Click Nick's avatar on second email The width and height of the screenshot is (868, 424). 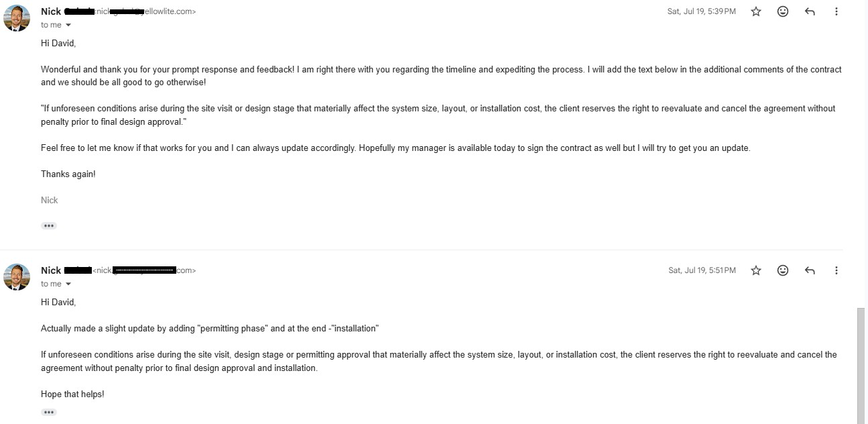[x=17, y=277]
